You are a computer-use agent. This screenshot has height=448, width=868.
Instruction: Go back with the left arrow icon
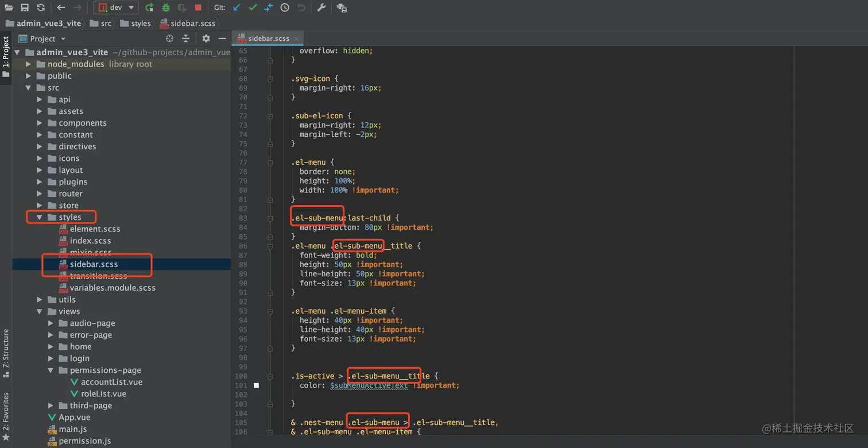tap(61, 7)
